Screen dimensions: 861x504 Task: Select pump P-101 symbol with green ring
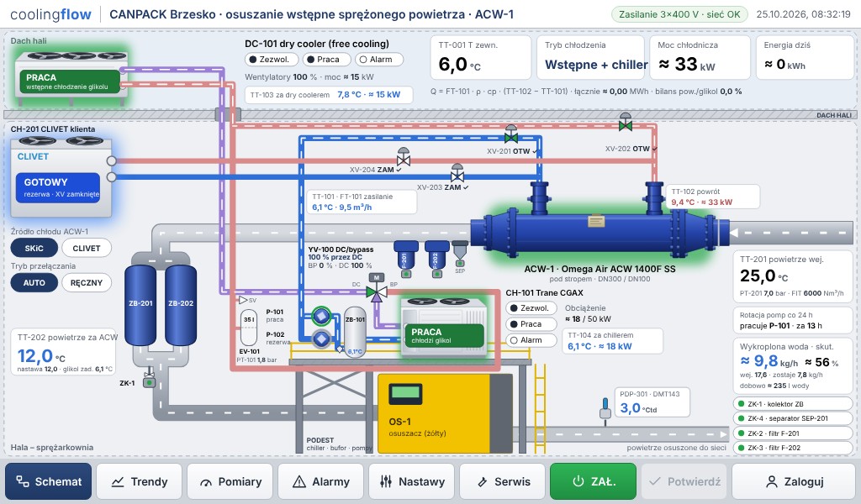click(321, 316)
